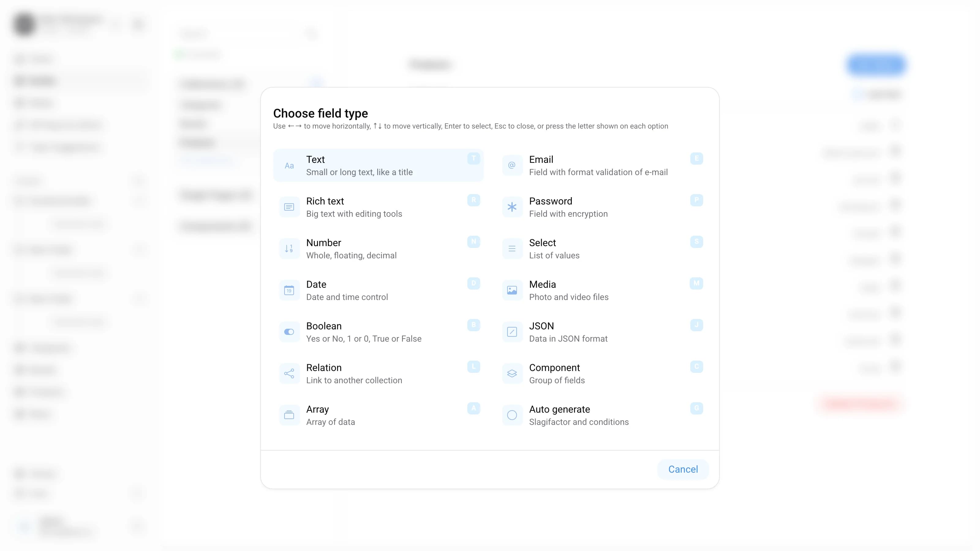
Task: Click the S shortcut badge on Select
Action: (697, 242)
